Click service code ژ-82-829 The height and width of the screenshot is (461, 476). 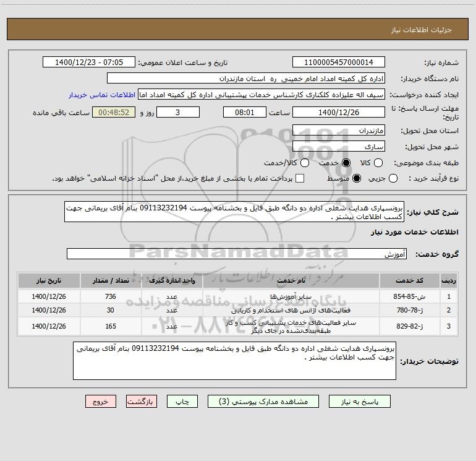pos(409,326)
